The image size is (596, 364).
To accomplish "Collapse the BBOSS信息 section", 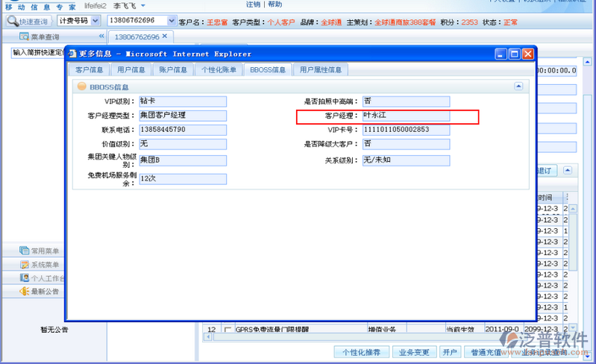I will [x=518, y=87].
